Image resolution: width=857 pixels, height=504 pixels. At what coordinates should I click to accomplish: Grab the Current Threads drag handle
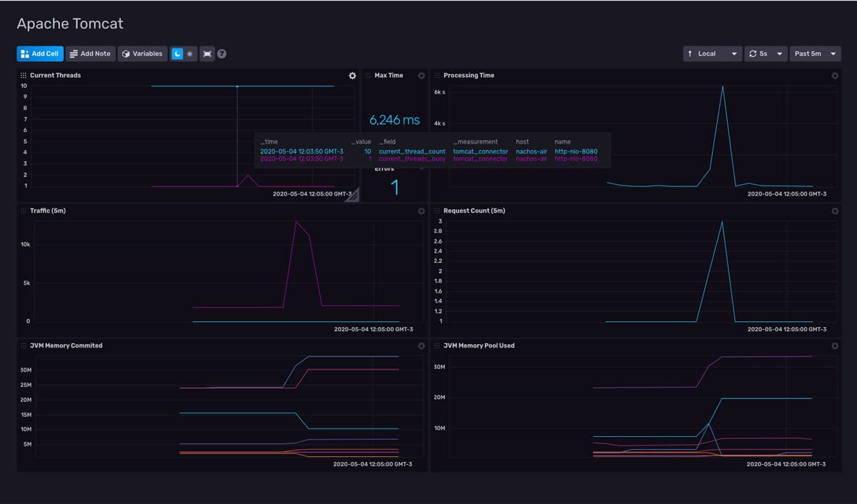[x=24, y=75]
